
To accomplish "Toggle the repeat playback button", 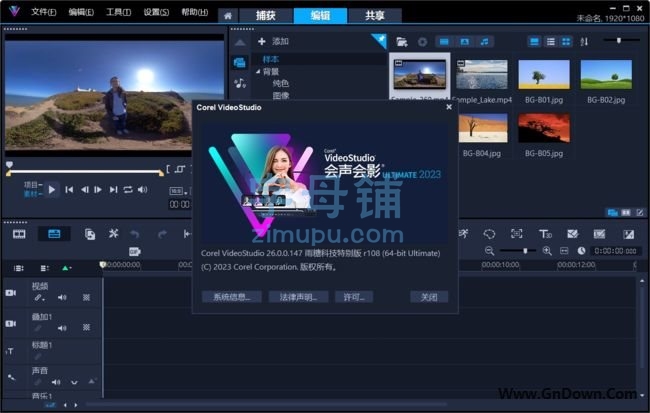I will click(x=128, y=189).
